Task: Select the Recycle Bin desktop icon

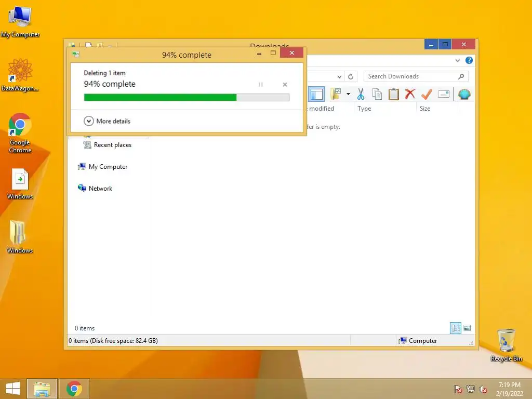Action: click(x=506, y=345)
